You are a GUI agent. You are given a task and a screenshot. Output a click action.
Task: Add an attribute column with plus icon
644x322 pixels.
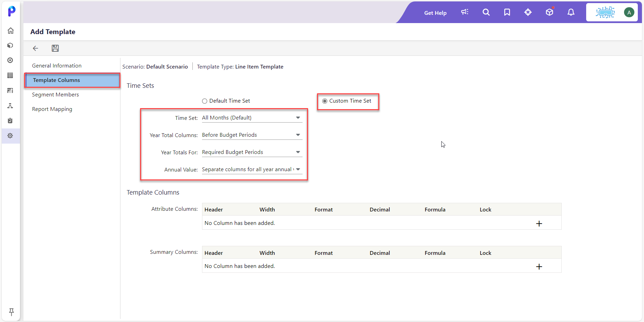click(x=539, y=224)
